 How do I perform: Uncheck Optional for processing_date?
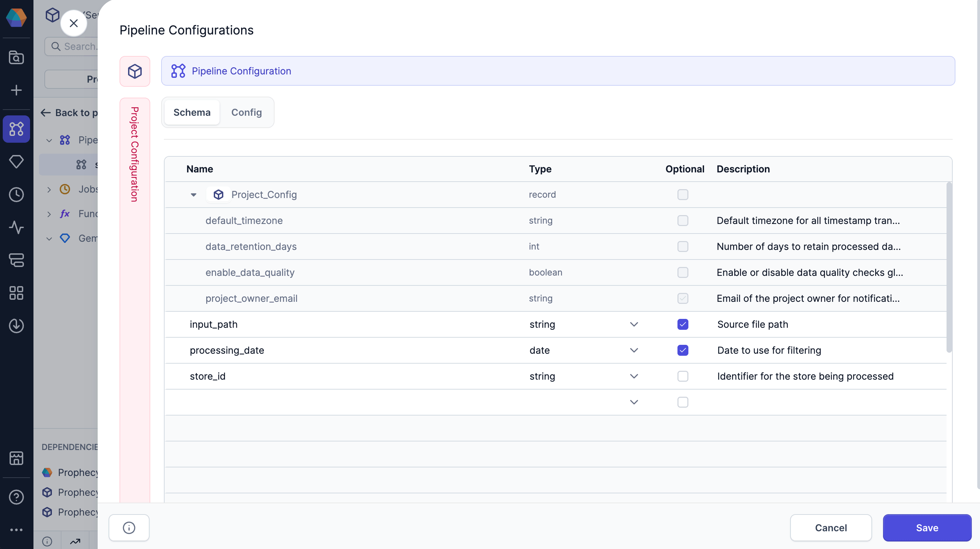(x=683, y=350)
